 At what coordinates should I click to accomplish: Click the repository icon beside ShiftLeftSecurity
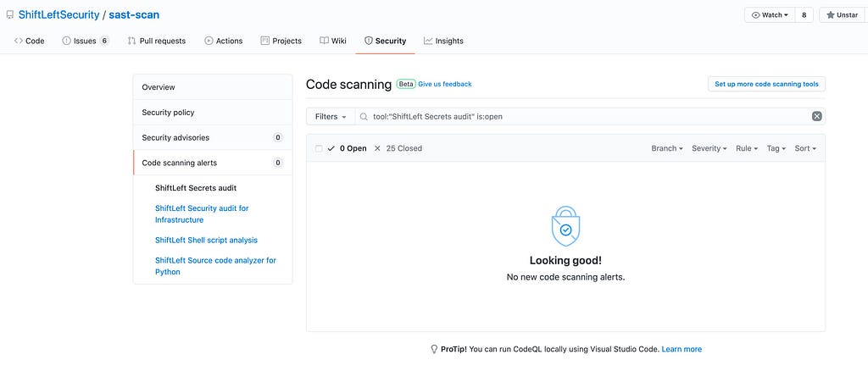[9, 15]
